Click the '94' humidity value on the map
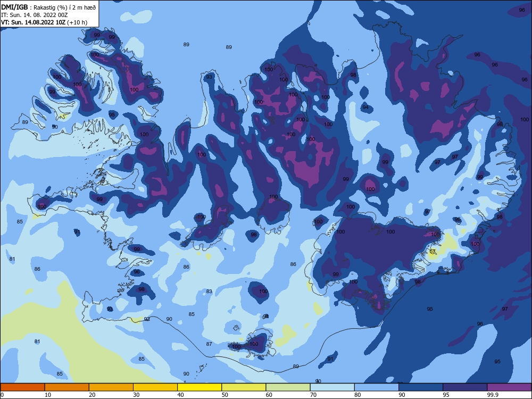This screenshot has width=532, height=399. (365, 107)
